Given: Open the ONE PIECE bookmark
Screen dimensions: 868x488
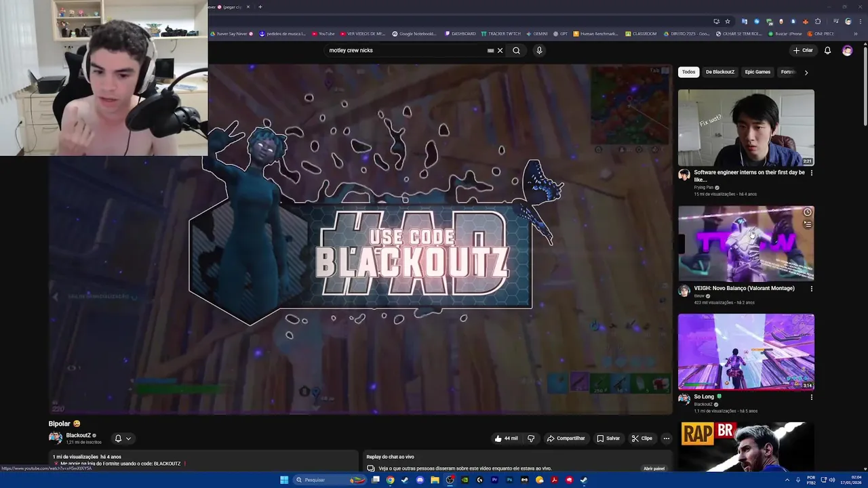Looking at the screenshot, I should click(x=821, y=34).
